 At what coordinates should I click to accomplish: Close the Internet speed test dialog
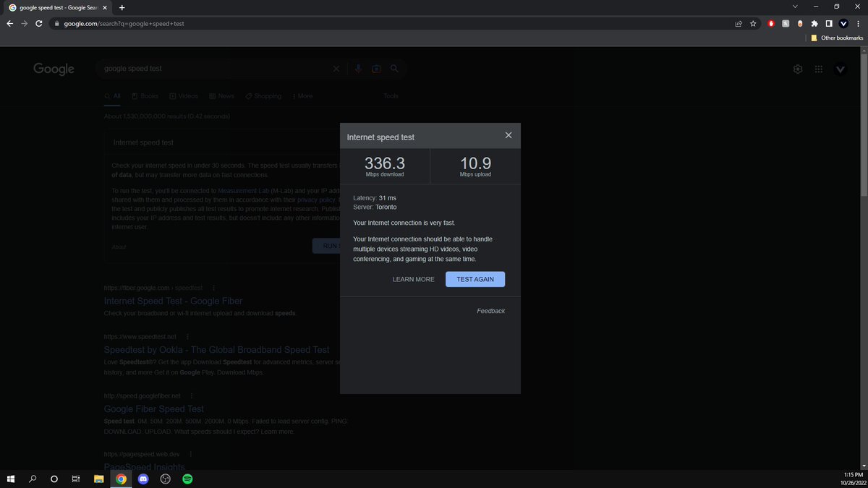pyautogui.click(x=509, y=135)
